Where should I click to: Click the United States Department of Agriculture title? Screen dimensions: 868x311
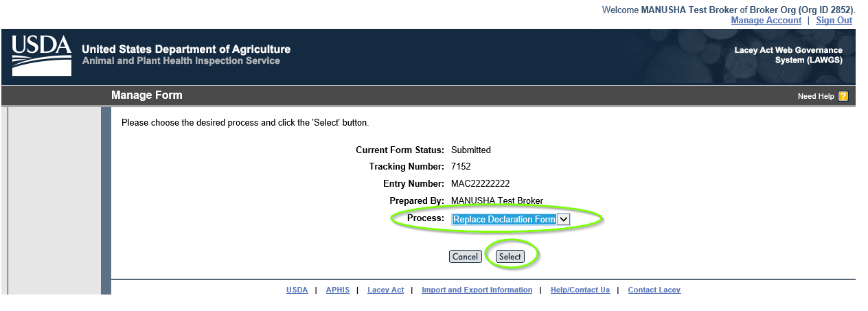click(x=186, y=49)
